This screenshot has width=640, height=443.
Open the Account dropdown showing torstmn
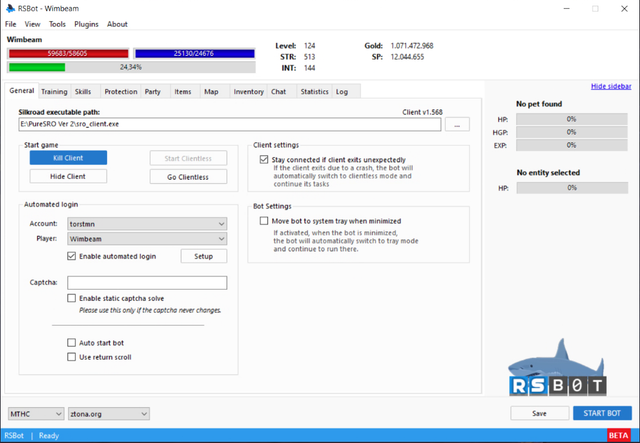coord(147,224)
